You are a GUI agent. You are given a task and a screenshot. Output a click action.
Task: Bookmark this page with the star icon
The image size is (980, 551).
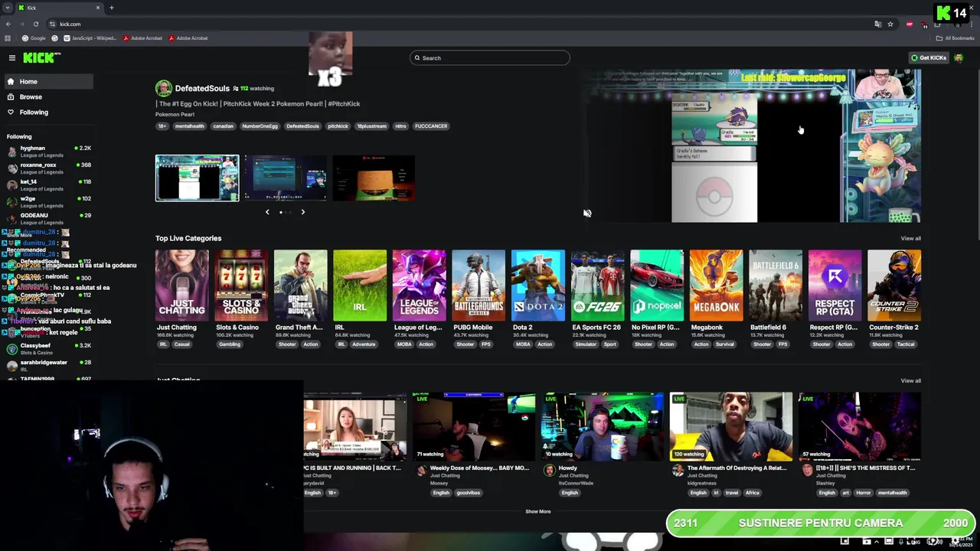pyautogui.click(x=890, y=24)
